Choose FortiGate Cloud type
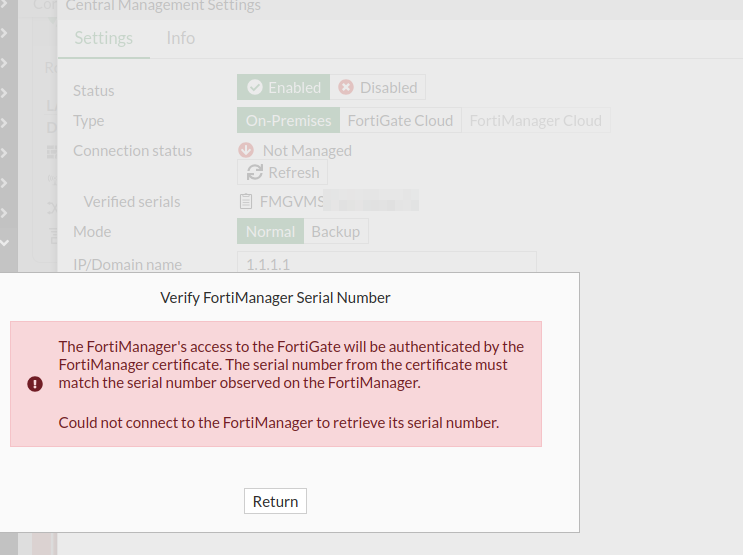Viewport: 743px width, 555px height. [x=400, y=120]
